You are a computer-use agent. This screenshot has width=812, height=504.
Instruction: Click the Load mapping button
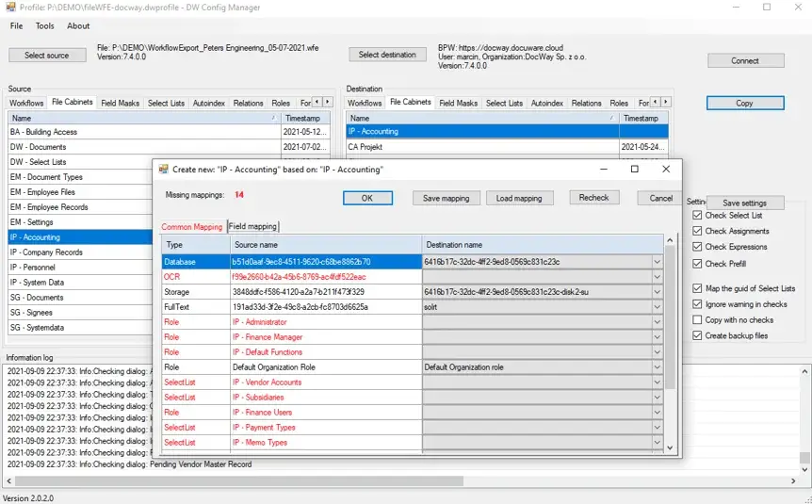click(519, 198)
